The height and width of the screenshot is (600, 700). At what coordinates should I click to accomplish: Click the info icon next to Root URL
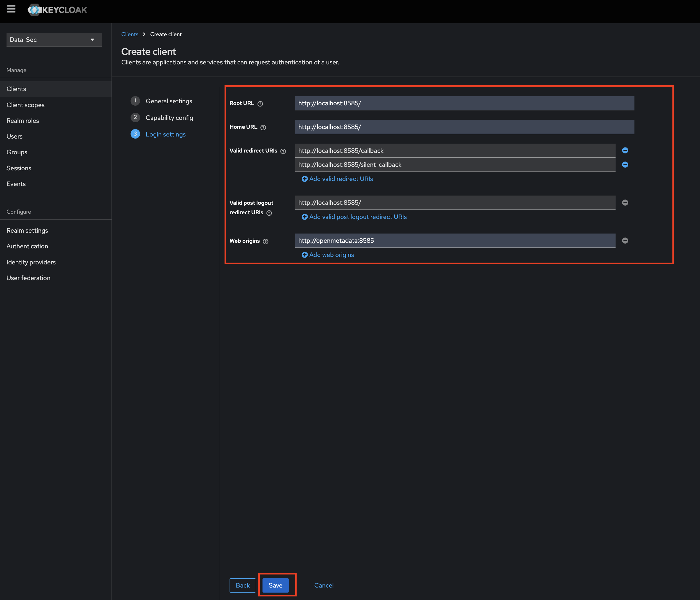[260, 104]
